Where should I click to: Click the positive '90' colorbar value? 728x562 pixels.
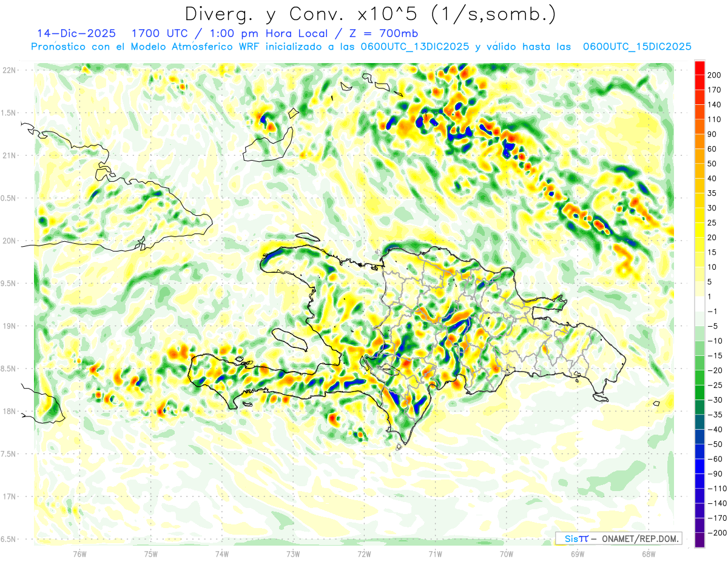click(x=712, y=134)
